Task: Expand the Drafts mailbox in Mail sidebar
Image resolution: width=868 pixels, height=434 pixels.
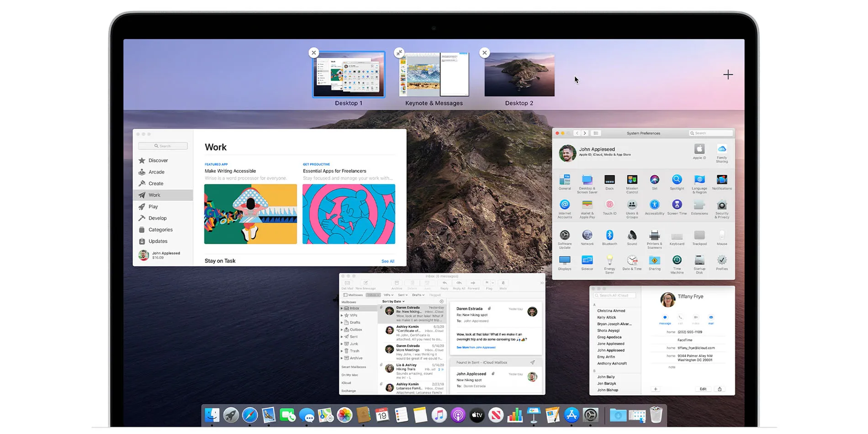Action: point(342,323)
